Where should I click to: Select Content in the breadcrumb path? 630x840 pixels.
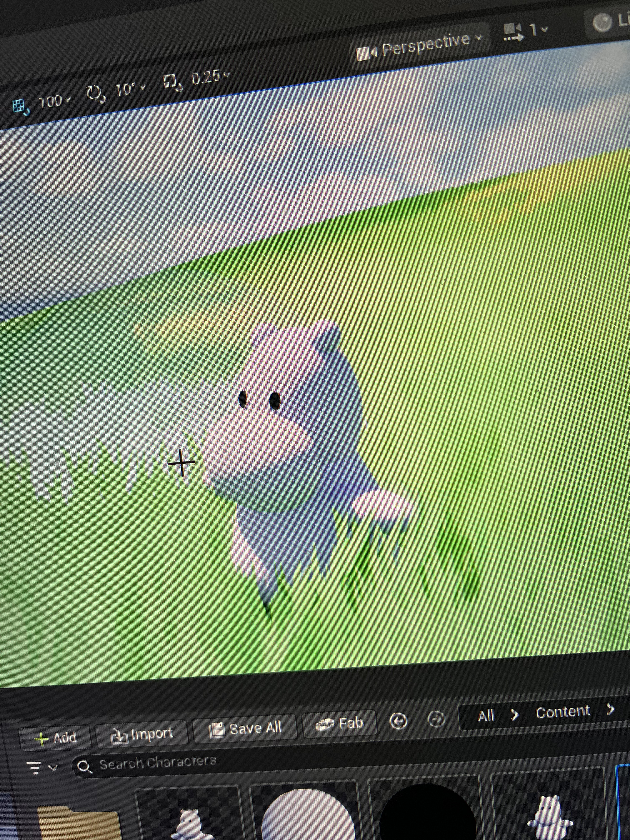(x=563, y=712)
